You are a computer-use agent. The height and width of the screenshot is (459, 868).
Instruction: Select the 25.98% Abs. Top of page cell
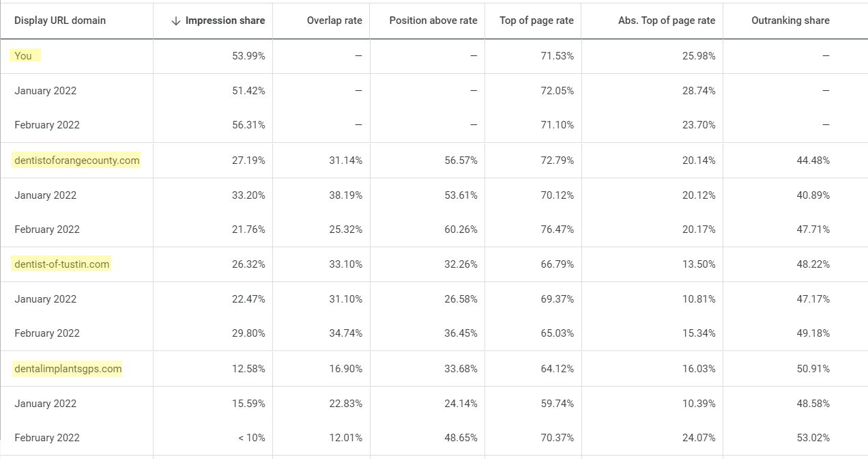point(698,55)
